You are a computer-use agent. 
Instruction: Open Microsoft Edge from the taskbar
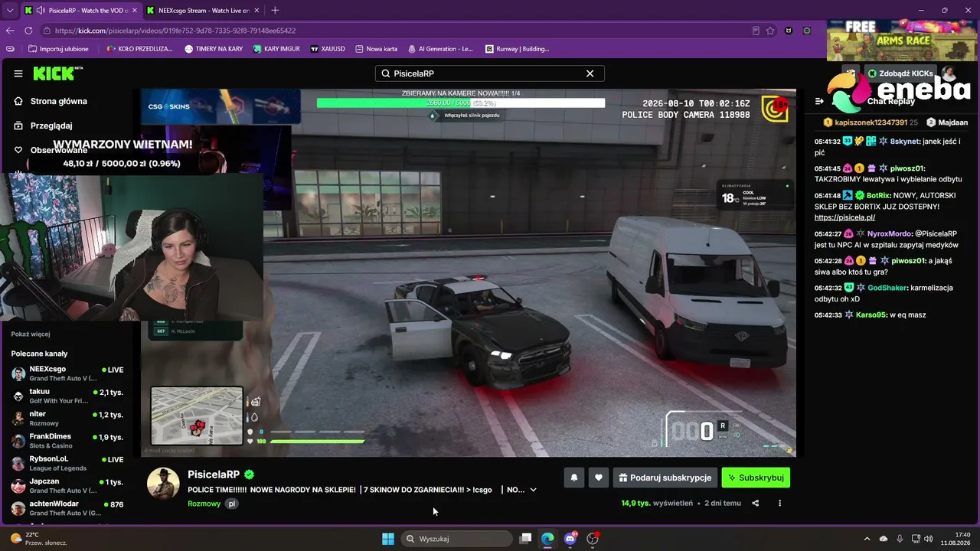(547, 539)
